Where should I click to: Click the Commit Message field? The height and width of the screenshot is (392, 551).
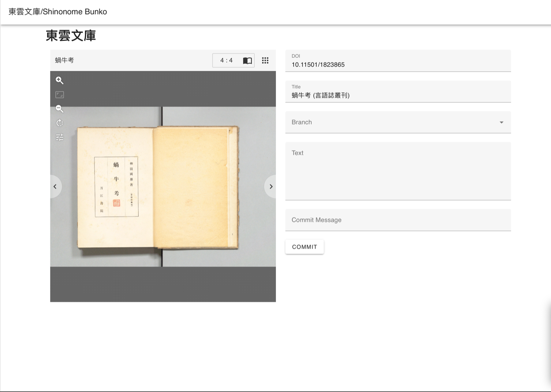398,220
